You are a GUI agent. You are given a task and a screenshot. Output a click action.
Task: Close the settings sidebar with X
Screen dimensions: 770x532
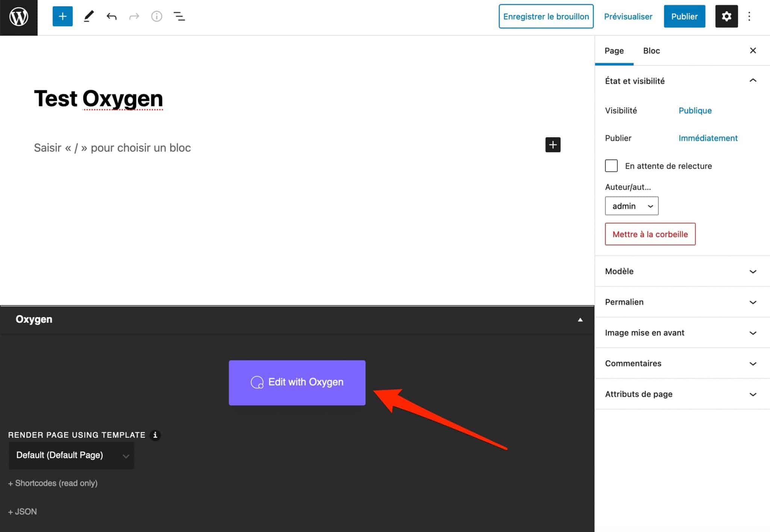pyautogui.click(x=753, y=50)
